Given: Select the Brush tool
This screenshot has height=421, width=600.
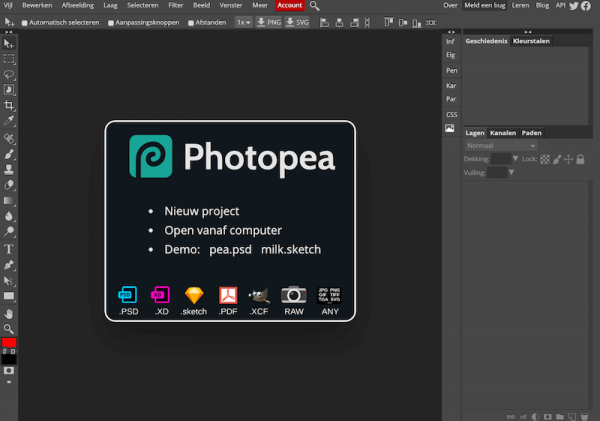Looking at the screenshot, I should pyautogui.click(x=8, y=154).
